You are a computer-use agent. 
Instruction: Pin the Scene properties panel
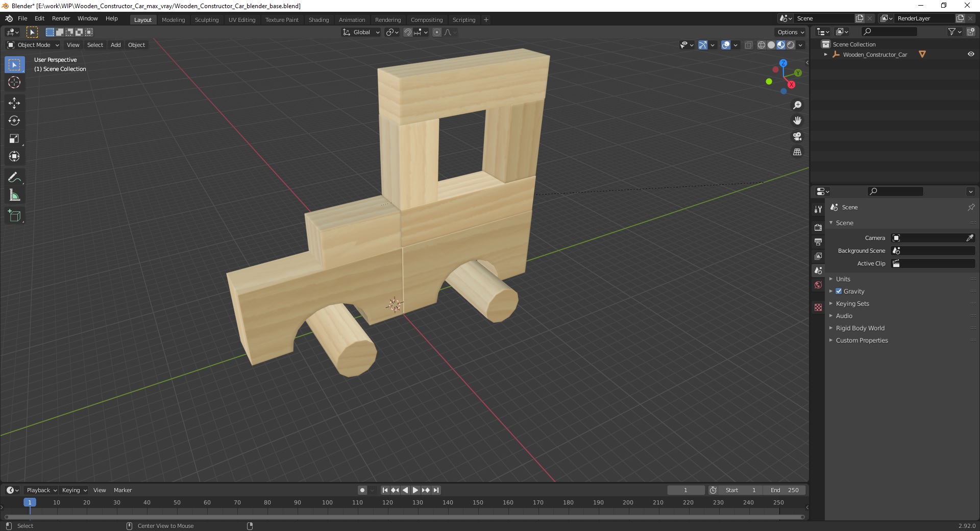click(971, 207)
